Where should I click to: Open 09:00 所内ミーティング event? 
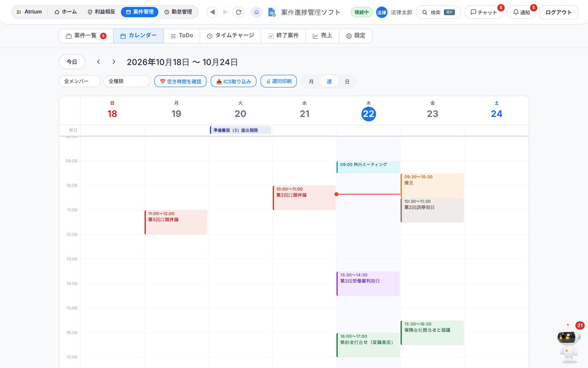pyautogui.click(x=368, y=167)
